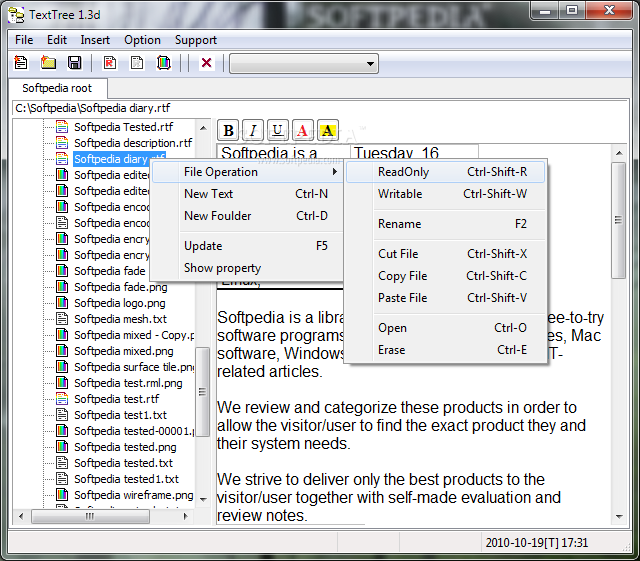
Task: Choose the red font color button
Action: pos(302,131)
